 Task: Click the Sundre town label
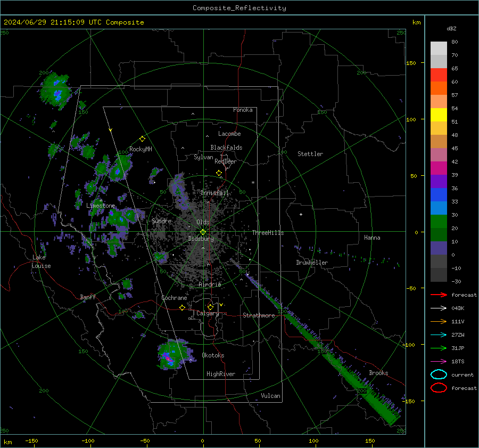(161, 221)
